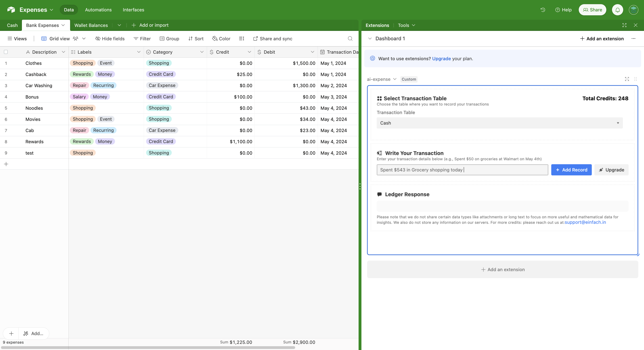Toggle the Hide fields option

pyautogui.click(x=110, y=39)
